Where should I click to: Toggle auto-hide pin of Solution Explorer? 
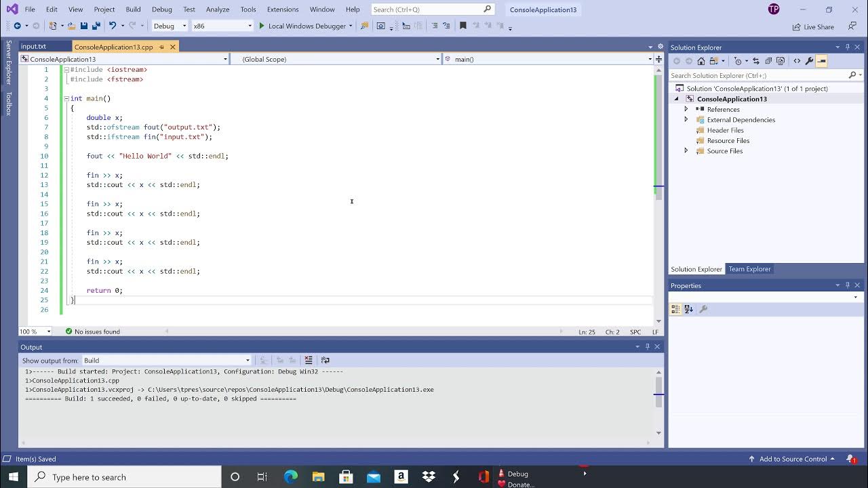click(848, 47)
